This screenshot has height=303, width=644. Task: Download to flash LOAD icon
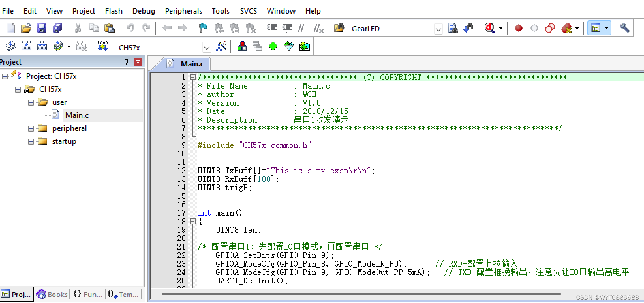(102, 46)
